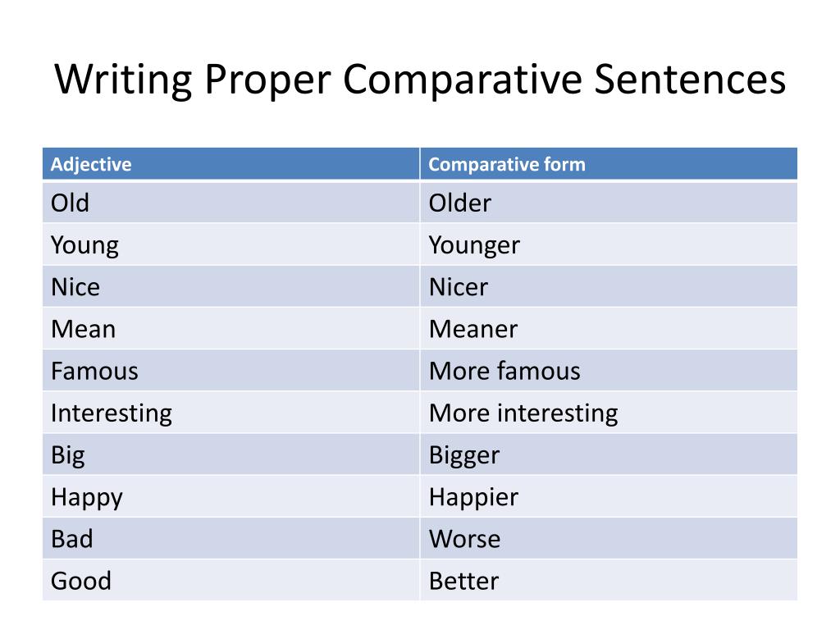Select the Younger comparative cell
The width and height of the screenshot is (840, 630).
609,244
